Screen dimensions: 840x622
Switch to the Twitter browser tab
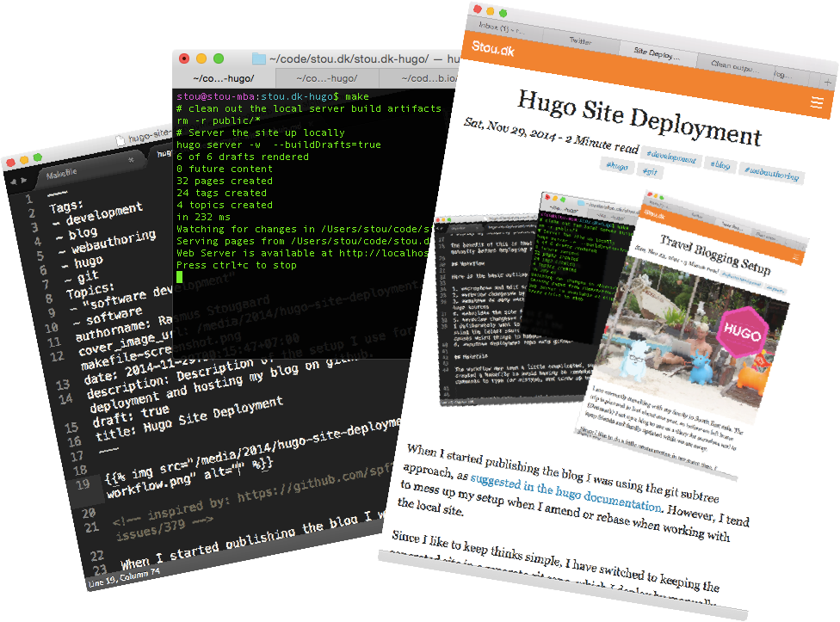tap(580, 40)
